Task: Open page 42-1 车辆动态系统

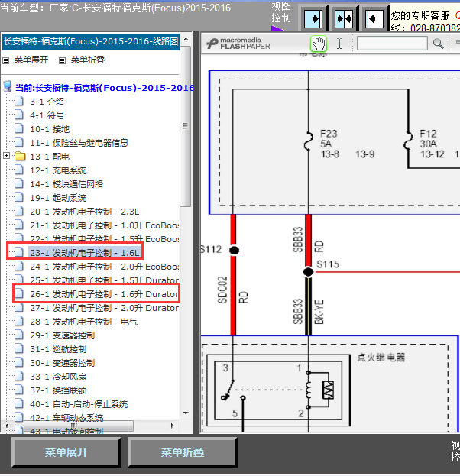Action: pyautogui.click(x=66, y=418)
